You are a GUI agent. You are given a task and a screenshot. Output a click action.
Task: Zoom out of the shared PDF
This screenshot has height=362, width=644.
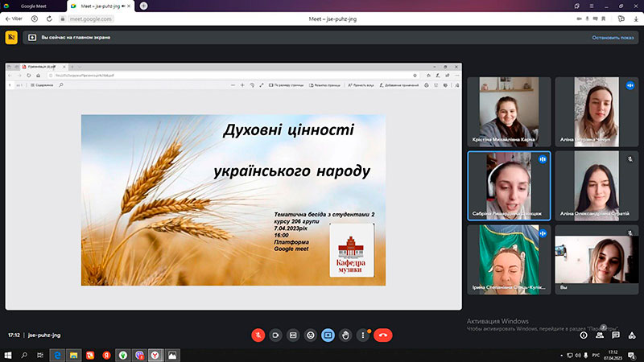click(x=233, y=85)
